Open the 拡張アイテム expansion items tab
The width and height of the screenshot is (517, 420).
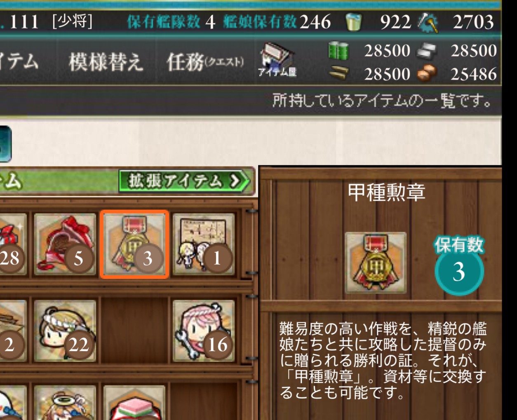[x=184, y=181]
